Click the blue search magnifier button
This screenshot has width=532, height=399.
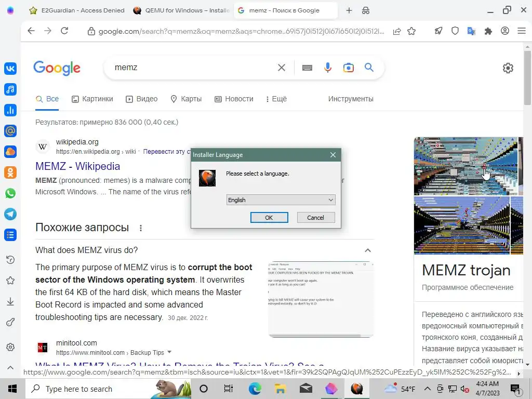(x=369, y=67)
